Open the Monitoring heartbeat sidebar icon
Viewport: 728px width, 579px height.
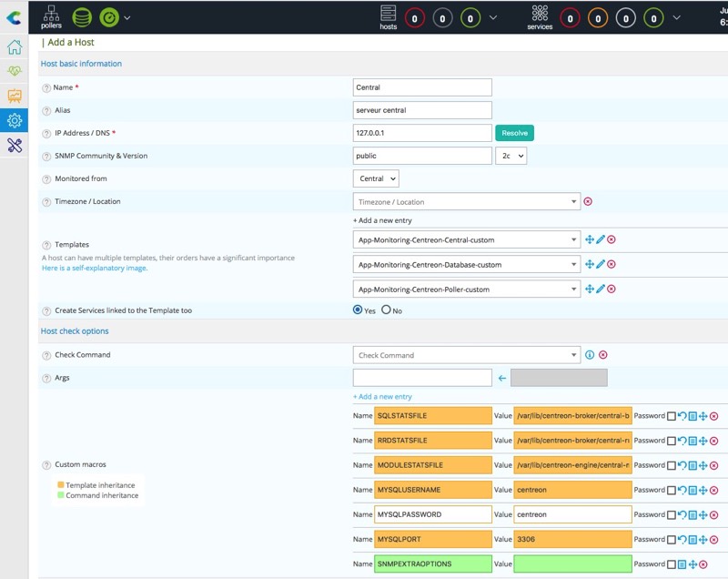(15, 71)
